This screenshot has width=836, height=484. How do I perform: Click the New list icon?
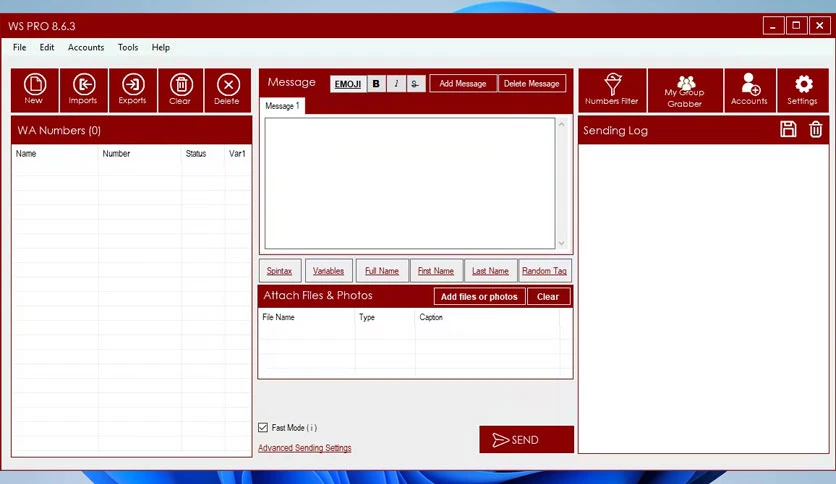click(35, 90)
